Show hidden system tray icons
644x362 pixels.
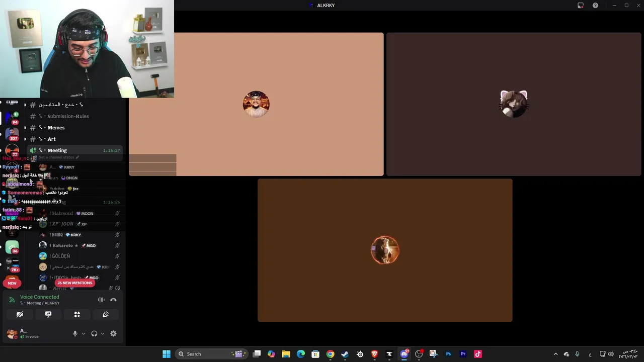pyautogui.click(x=555, y=354)
